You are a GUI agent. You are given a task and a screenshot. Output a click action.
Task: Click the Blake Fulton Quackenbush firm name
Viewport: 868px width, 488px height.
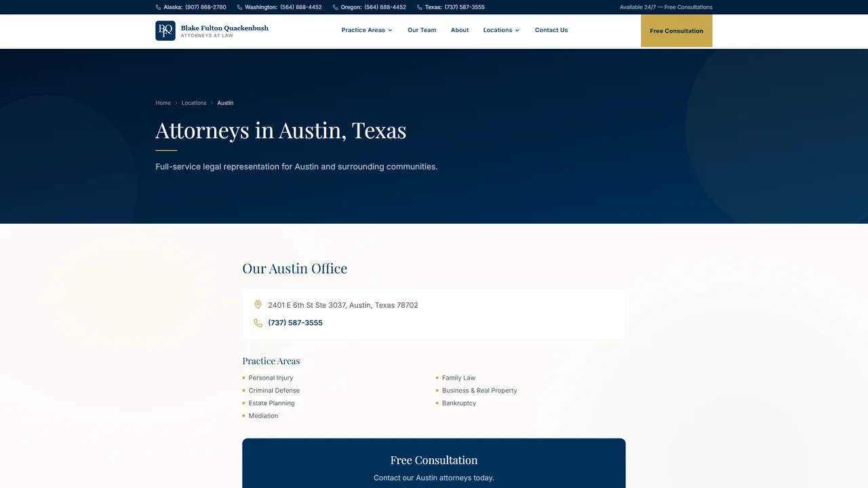tap(224, 28)
